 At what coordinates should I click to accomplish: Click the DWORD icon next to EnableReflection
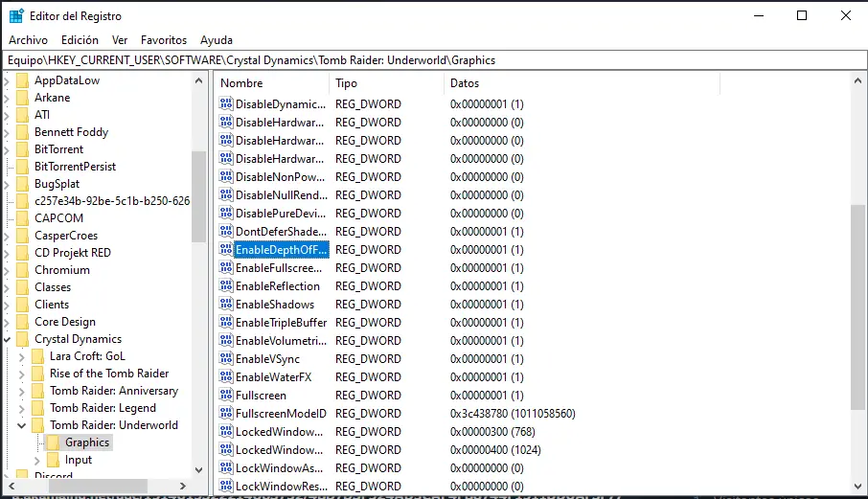pos(226,286)
